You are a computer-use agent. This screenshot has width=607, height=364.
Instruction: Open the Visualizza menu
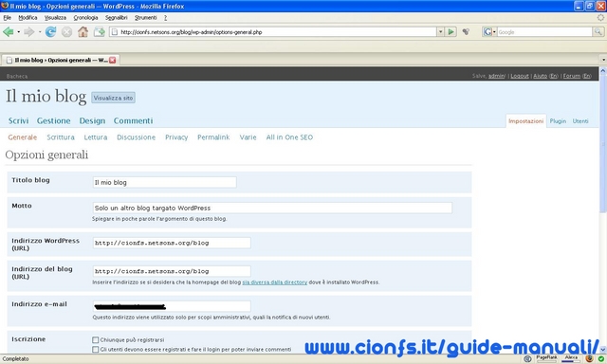click(x=55, y=17)
